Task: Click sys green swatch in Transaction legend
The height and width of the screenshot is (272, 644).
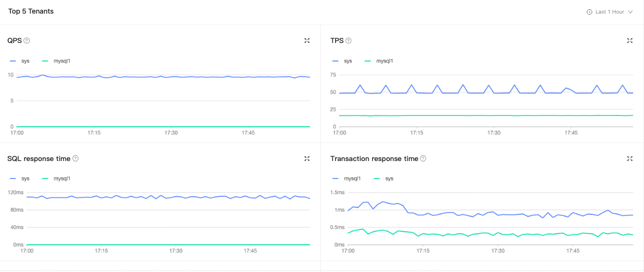Action: tap(378, 178)
